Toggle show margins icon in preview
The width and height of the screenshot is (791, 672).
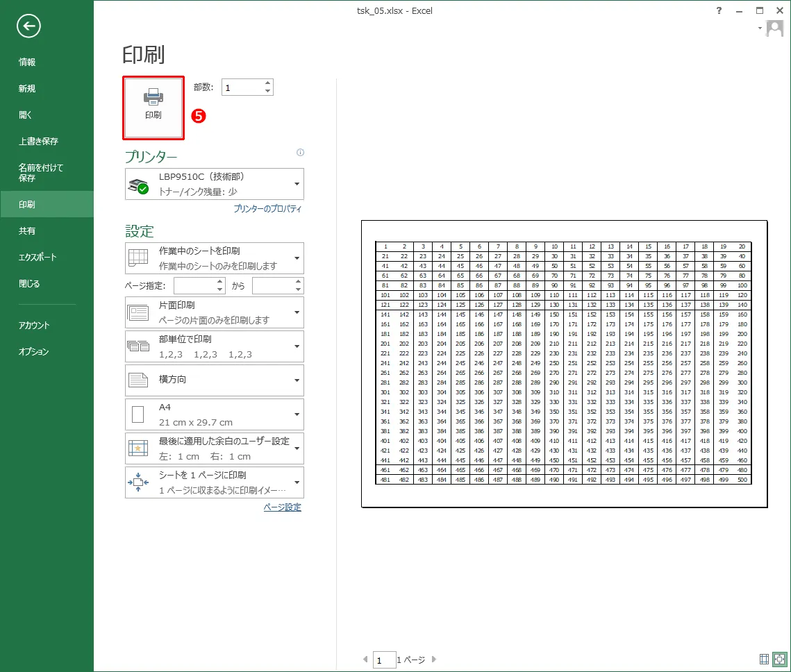(765, 659)
